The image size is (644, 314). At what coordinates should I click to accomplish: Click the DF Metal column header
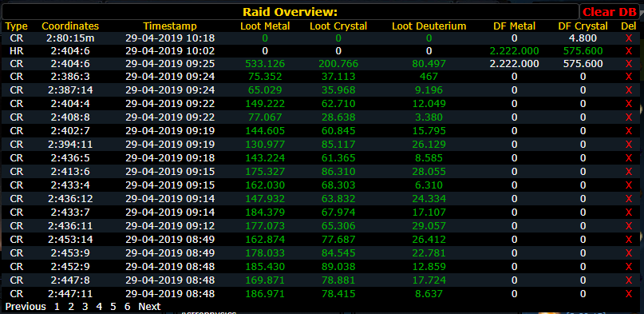(515, 26)
